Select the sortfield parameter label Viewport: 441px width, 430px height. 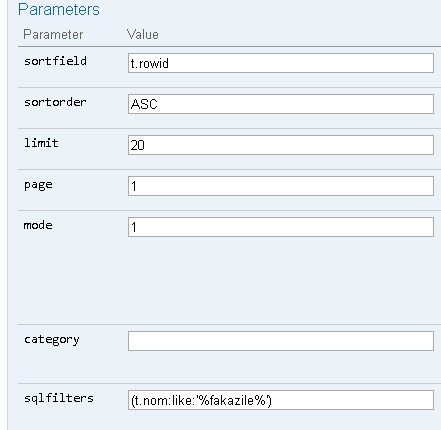(55, 61)
